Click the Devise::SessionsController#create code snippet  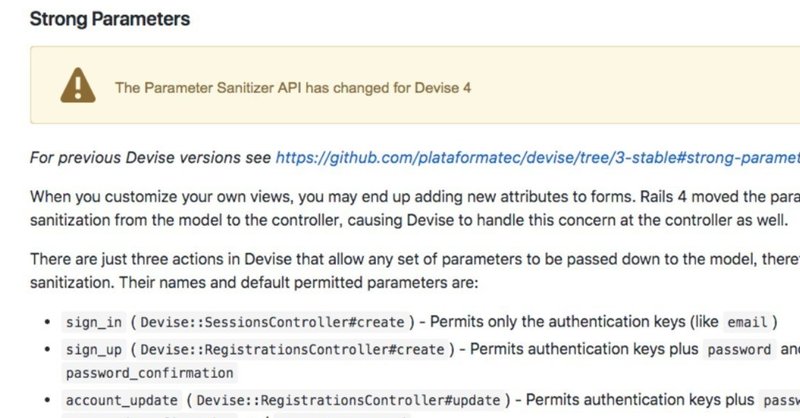[272, 323]
